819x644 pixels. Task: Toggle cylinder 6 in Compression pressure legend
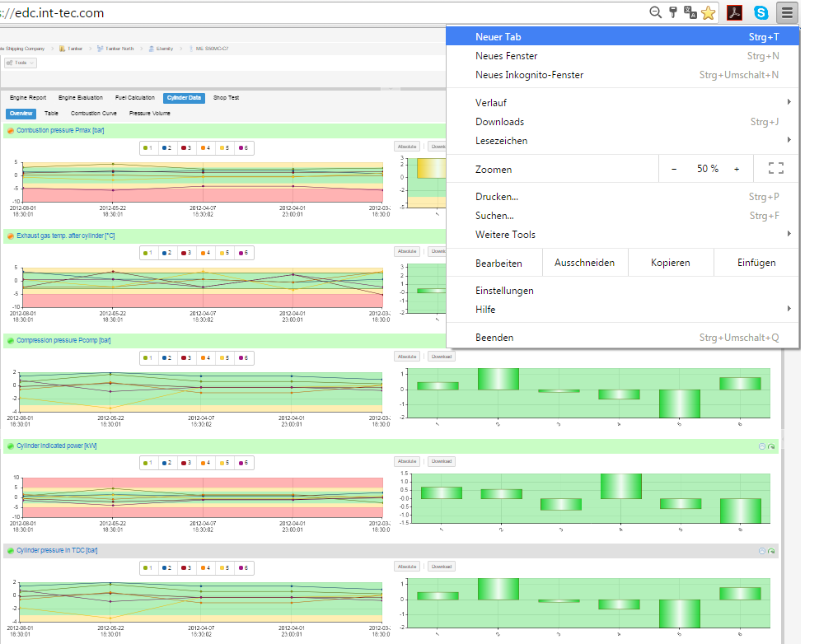point(242,358)
